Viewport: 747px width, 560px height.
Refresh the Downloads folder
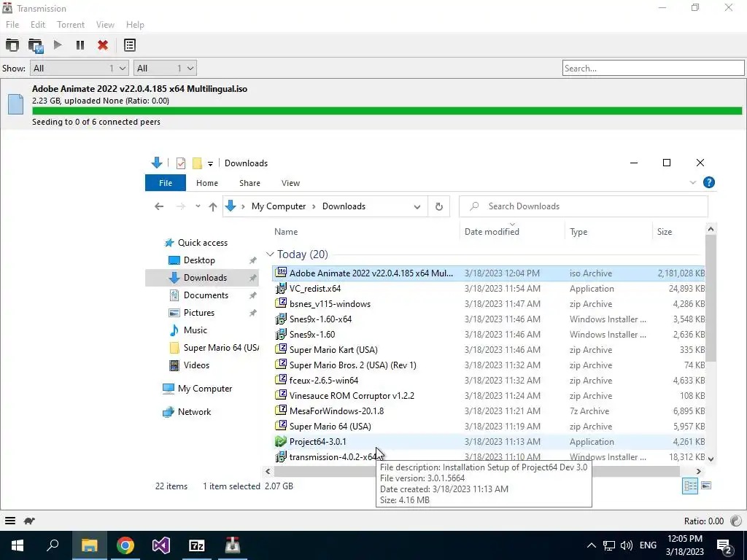tap(438, 206)
